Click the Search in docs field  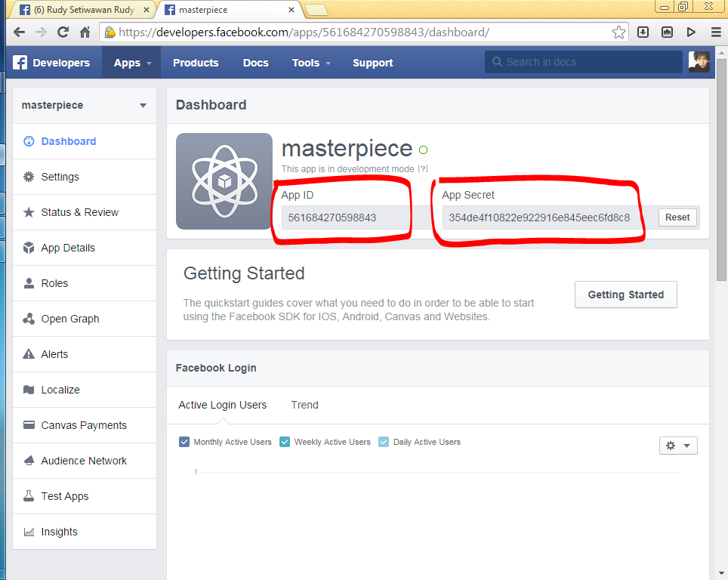tap(584, 62)
